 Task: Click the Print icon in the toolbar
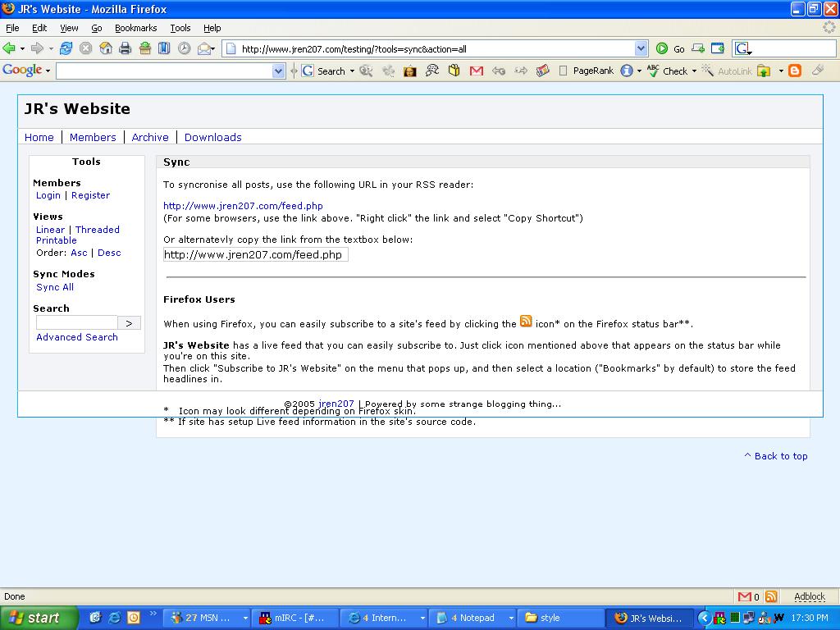pyautogui.click(x=126, y=49)
